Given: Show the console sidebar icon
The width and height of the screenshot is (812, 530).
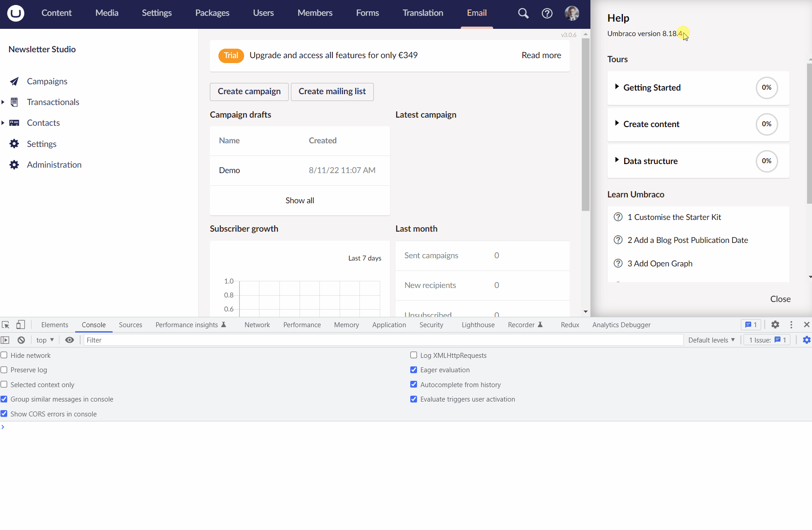Looking at the screenshot, I should pos(5,340).
